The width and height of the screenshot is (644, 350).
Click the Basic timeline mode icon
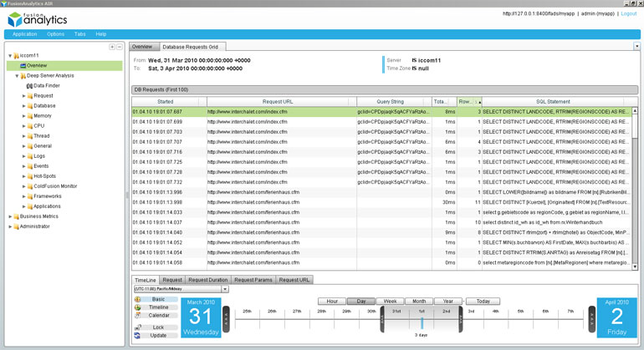pyautogui.click(x=138, y=300)
